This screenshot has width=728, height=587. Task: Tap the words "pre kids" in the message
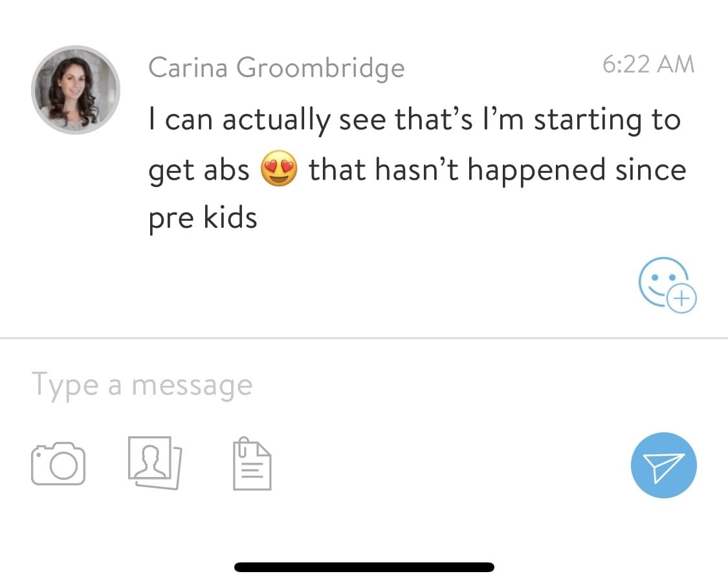(x=203, y=218)
